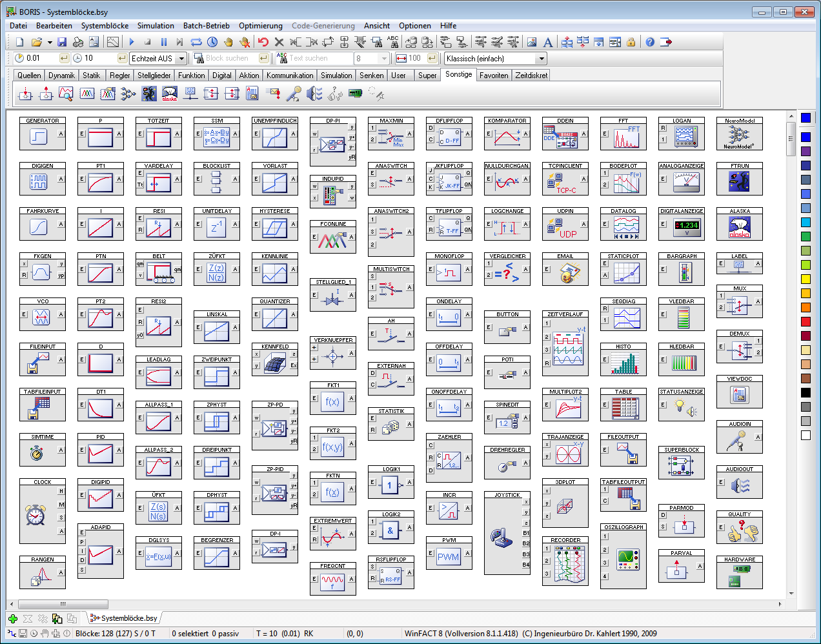Click the new file icon in toolbar

pos(20,42)
